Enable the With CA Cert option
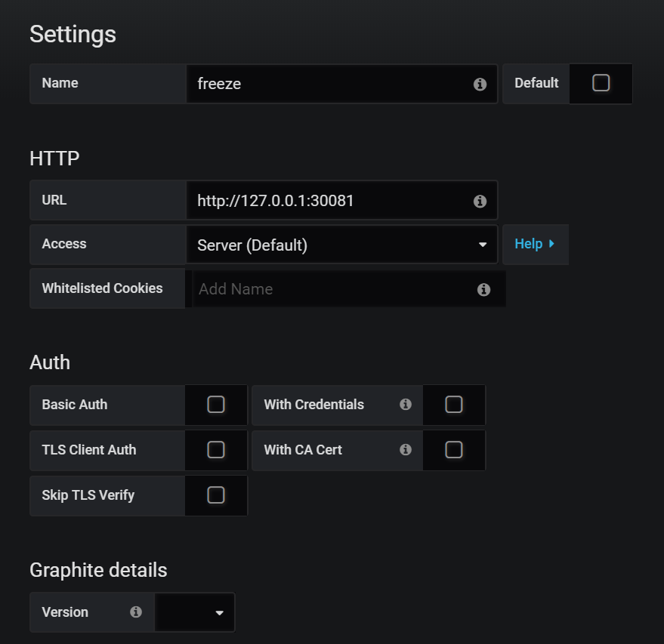 point(454,450)
